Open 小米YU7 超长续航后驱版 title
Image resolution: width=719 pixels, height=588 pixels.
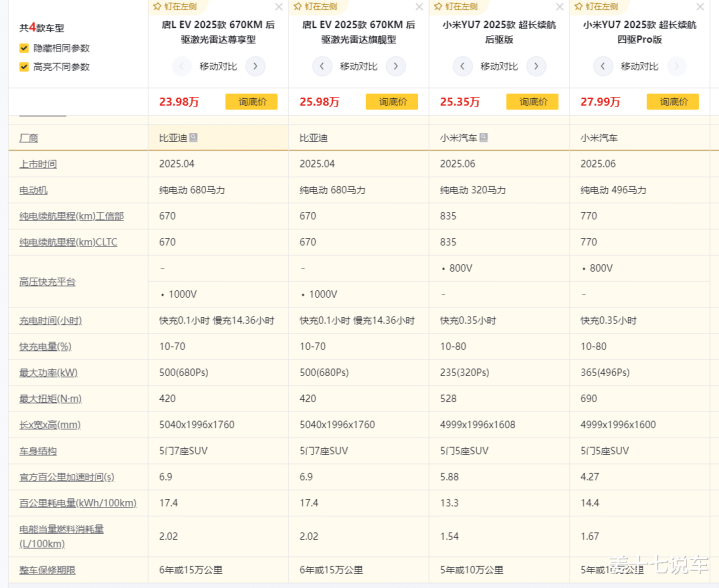[x=499, y=32]
